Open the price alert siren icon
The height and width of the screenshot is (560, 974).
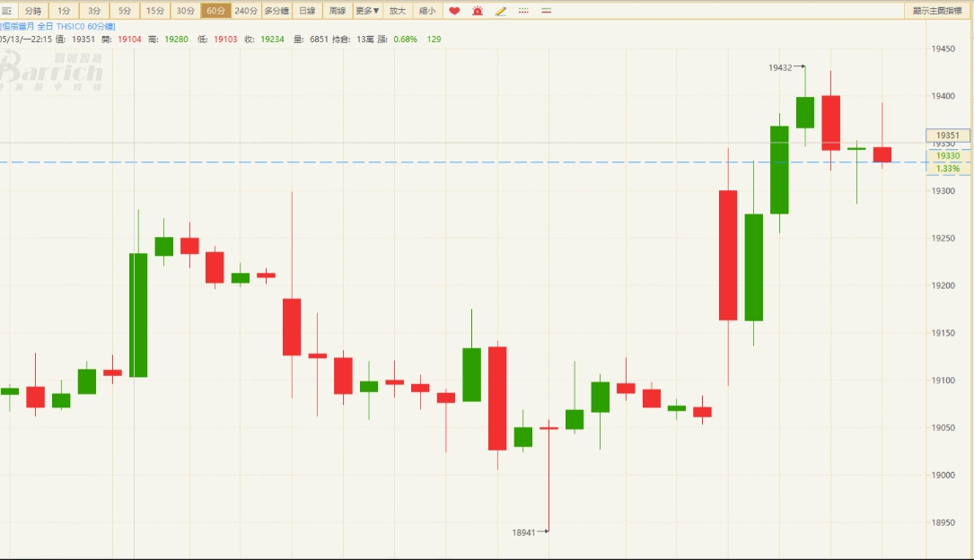pos(478,11)
